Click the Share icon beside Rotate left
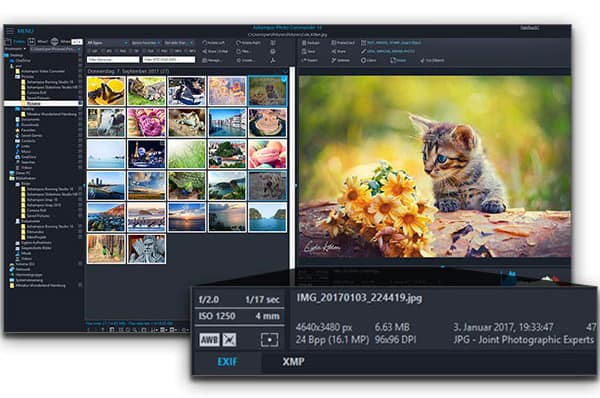Viewport: 600px width, 398px height. tap(205, 51)
